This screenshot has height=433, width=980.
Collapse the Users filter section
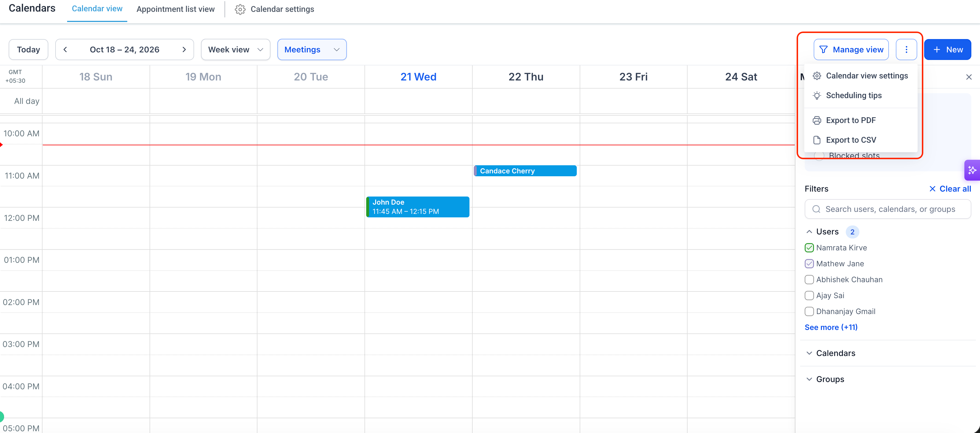tap(809, 232)
